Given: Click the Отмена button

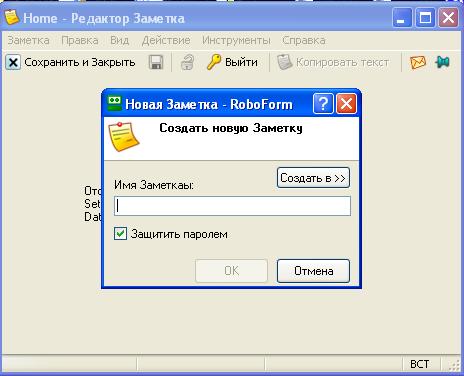Looking at the screenshot, I should click(313, 271).
